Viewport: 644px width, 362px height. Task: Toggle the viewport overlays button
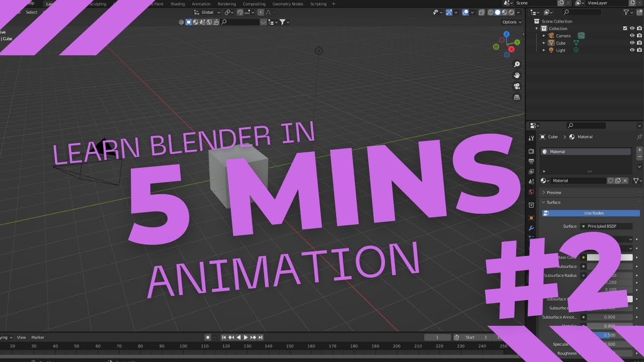[x=466, y=12]
